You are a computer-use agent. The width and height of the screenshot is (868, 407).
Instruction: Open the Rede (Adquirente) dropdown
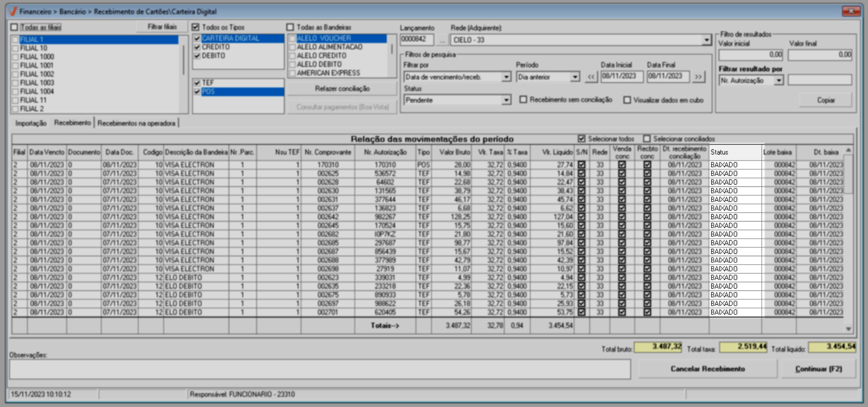coord(706,40)
